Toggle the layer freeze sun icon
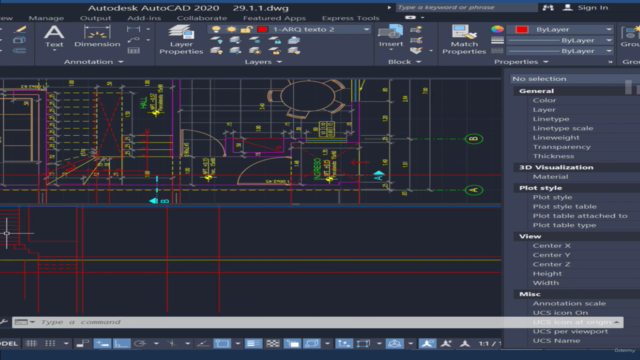Viewport: 640px width, 360px height. click(x=231, y=29)
